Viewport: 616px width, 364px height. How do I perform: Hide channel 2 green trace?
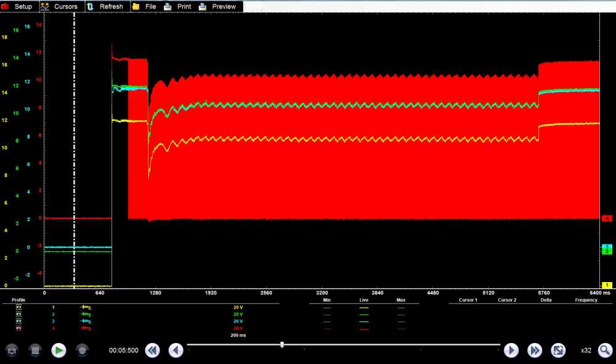point(18,314)
